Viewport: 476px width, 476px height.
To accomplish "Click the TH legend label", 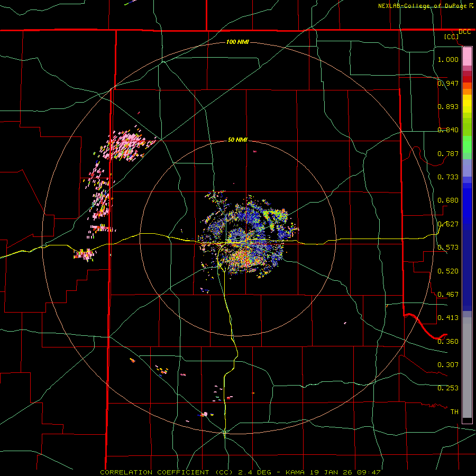I will [454, 412].
